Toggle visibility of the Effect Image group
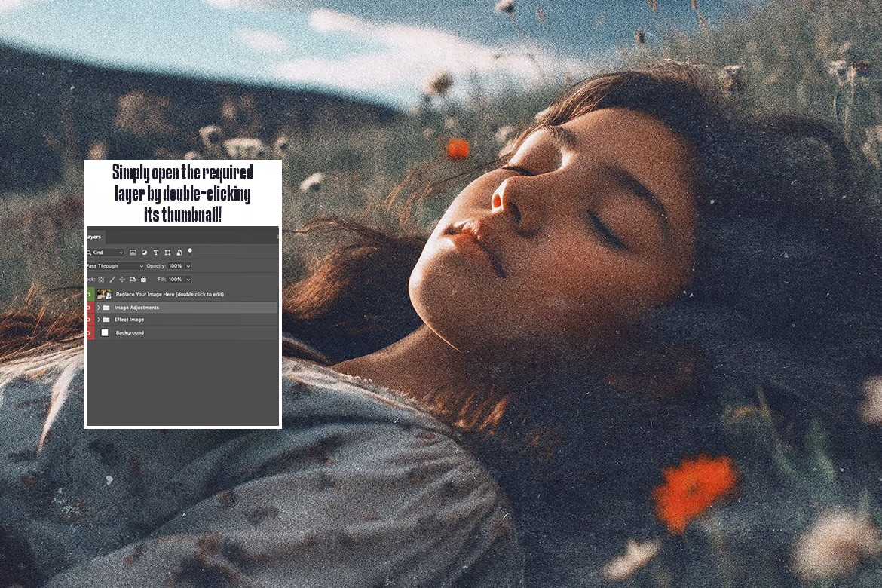Viewport: 882px width, 588px height. pyautogui.click(x=87, y=320)
